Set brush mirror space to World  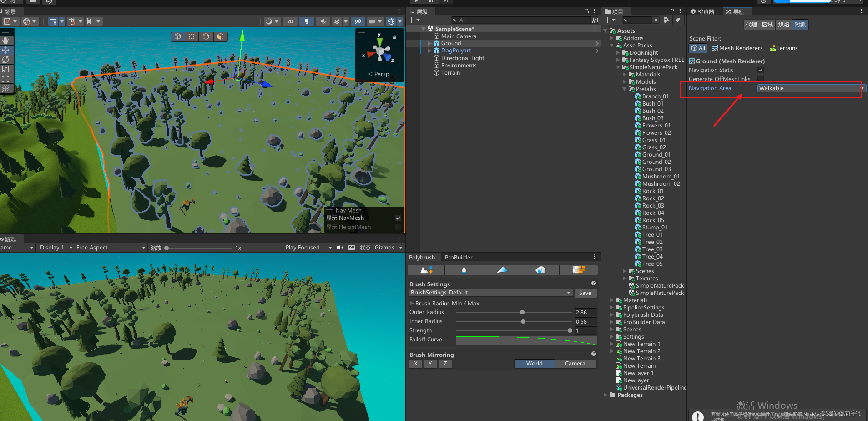point(535,364)
